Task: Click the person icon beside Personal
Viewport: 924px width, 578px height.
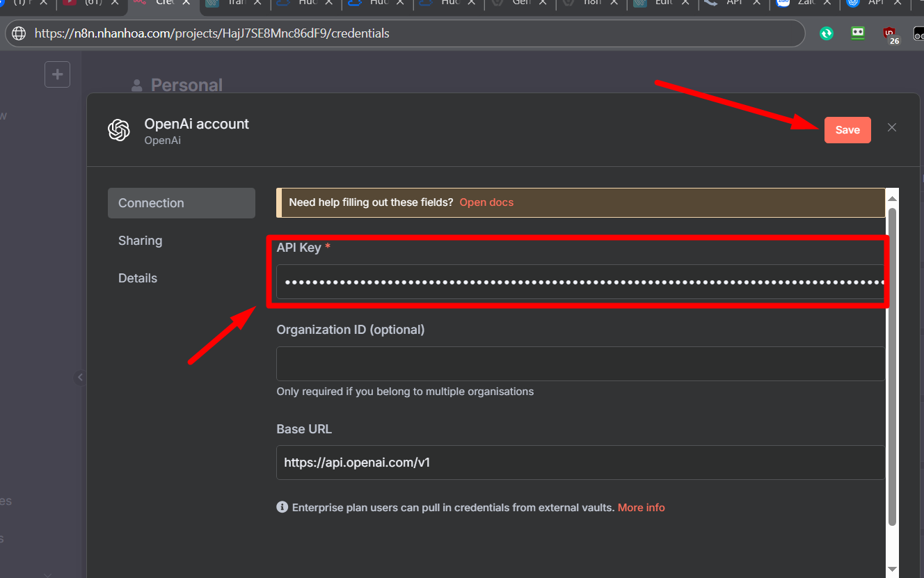Action: [x=136, y=86]
